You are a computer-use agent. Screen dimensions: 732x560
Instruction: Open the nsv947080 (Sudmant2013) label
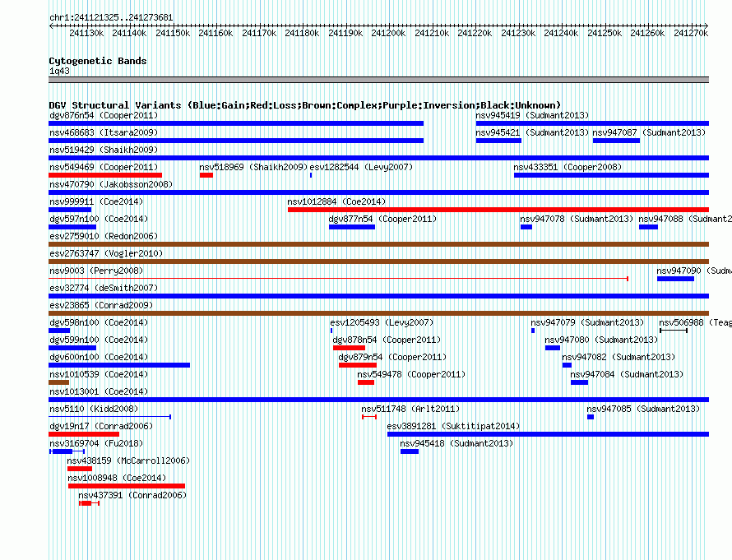point(601,340)
